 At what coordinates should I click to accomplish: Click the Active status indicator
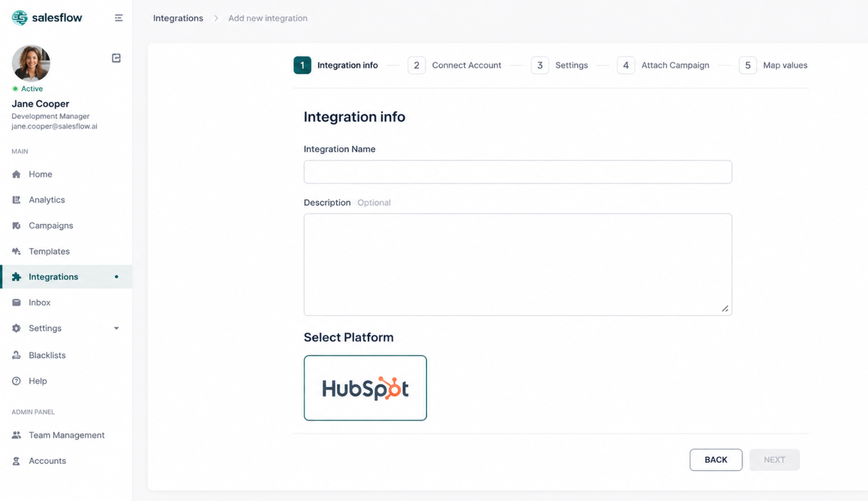pos(27,89)
